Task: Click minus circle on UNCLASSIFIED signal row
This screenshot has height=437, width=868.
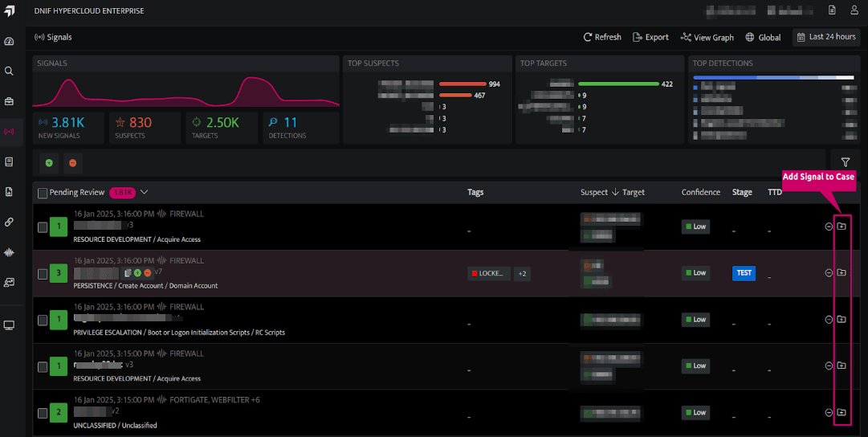Action: click(829, 413)
